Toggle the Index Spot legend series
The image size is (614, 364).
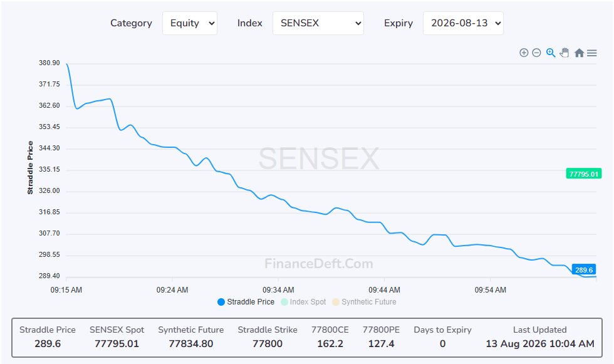point(303,302)
